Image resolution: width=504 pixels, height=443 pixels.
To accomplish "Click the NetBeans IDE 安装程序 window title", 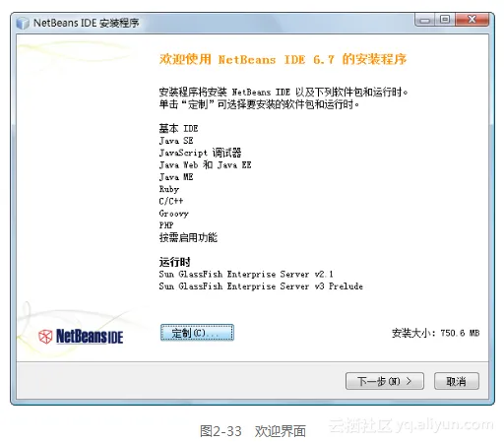I will [87, 23].
